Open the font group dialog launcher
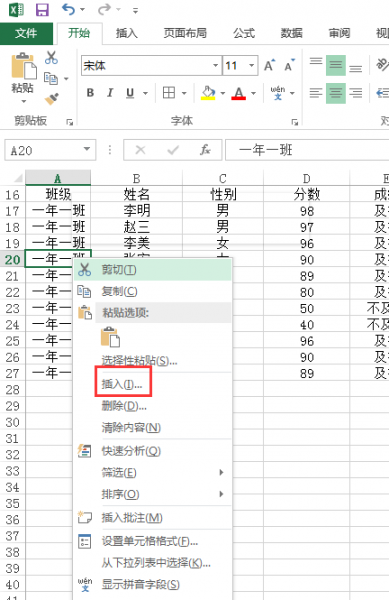The width and height of the screenshot is (389, 600). [x=295, y=122]
